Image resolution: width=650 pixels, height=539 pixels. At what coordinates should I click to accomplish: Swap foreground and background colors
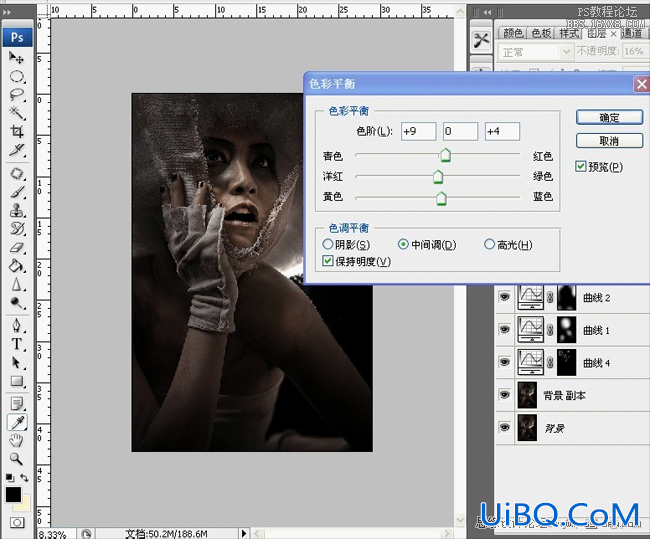click(x=24, y=478)
